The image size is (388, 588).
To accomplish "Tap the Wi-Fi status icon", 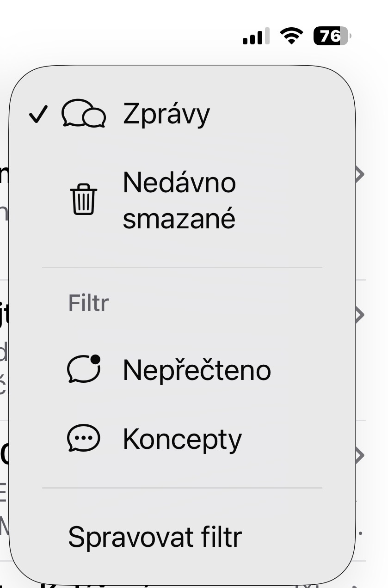I will coord(291,36).
